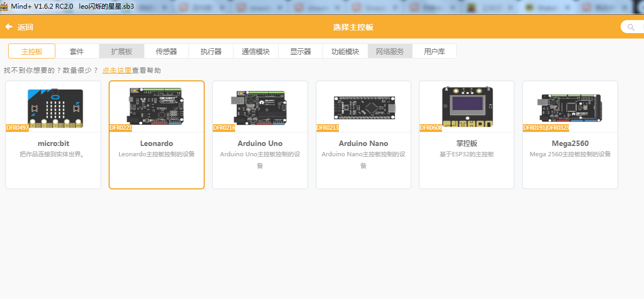Click the Mega 2560主控板控制的设备 description
Viewport: 644px width, 299px height.
pyautogui.click(x=570, y=155)
